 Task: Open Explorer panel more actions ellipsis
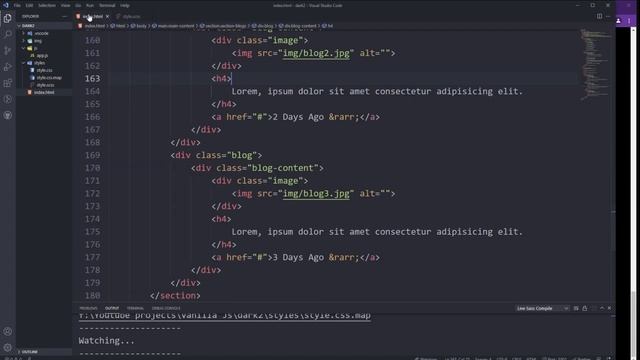pyautogui.click(x=64, y=16)
